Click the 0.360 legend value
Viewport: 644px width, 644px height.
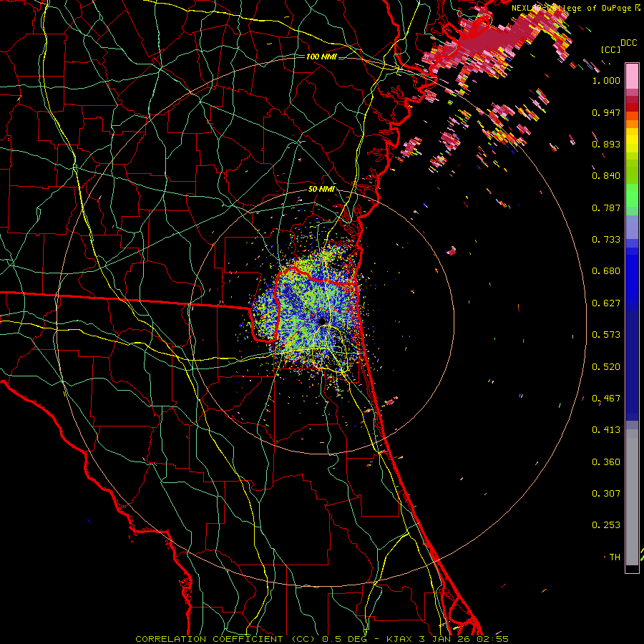[606, 462]
